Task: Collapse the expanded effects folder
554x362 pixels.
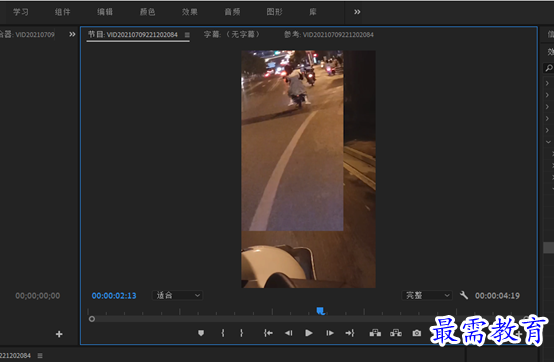Action: coord(548,142)
